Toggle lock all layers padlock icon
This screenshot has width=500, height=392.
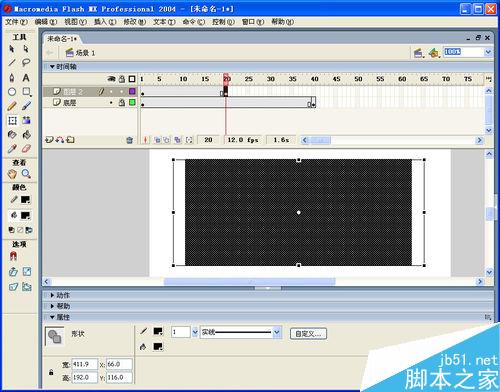(122, 79)
